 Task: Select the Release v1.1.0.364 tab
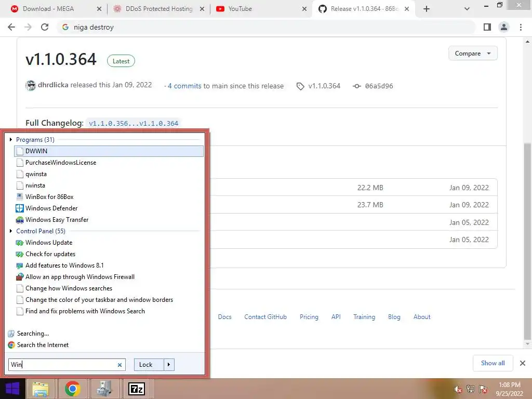tap(364, 9)
